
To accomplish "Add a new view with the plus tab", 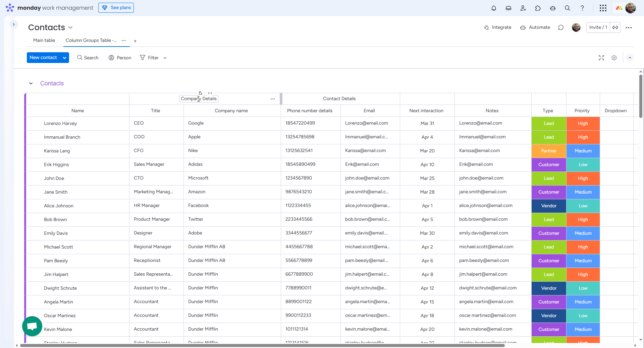I will pyautogui.click(x=135, y=41).
